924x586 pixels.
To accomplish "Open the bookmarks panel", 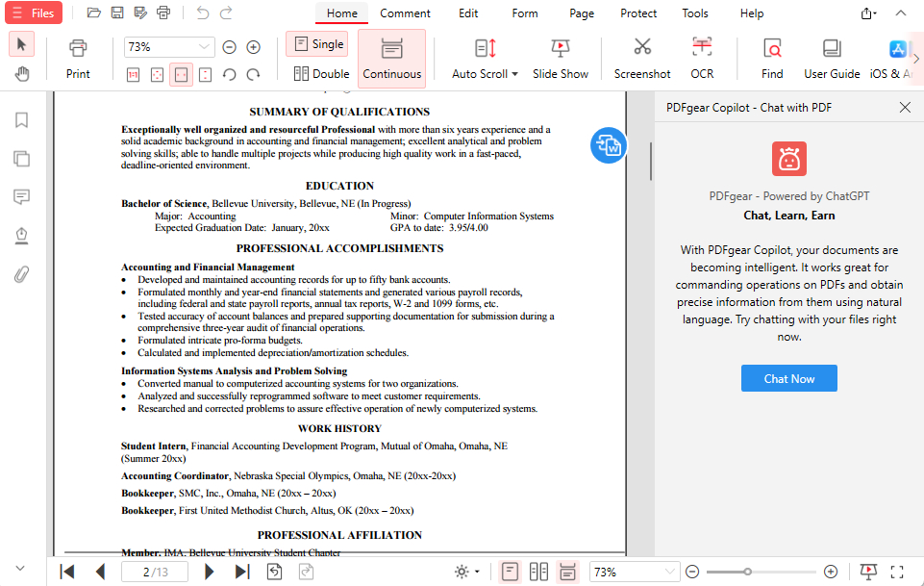I will coord(21,119).
